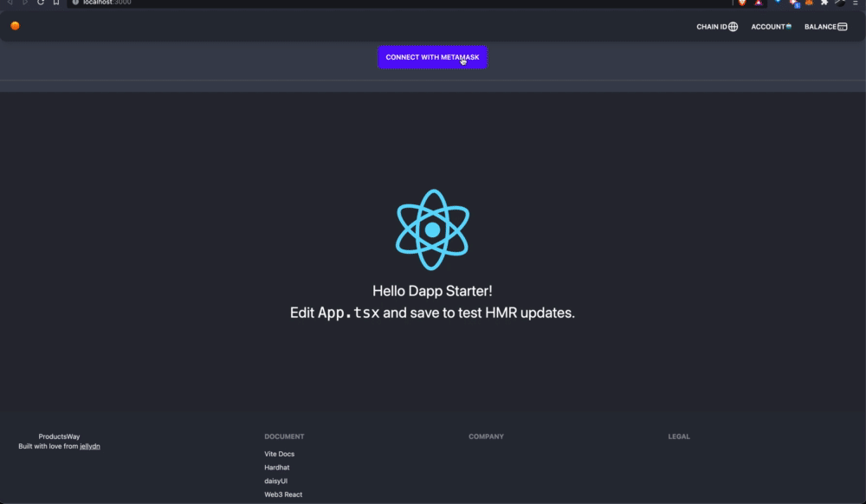
Task: Open the Extensions puzzle icon
Action: 824,3
